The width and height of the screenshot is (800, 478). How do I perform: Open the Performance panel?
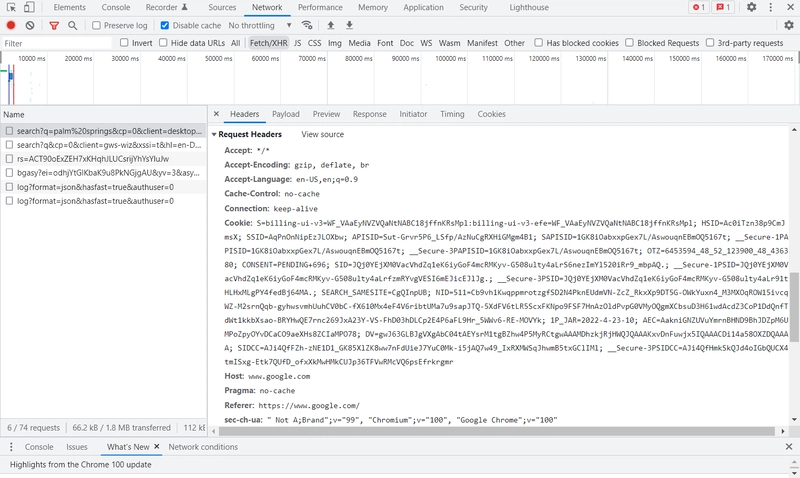[320, 7]
